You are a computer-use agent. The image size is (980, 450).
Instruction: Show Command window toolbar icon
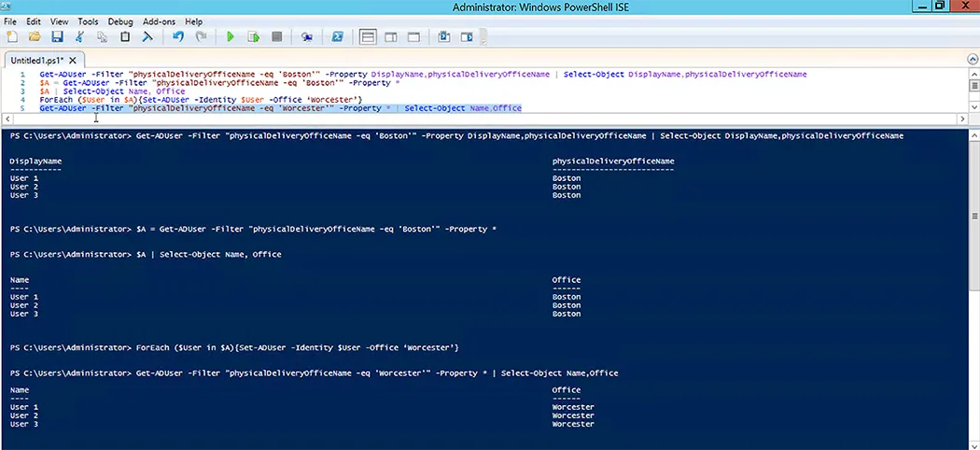443,36
